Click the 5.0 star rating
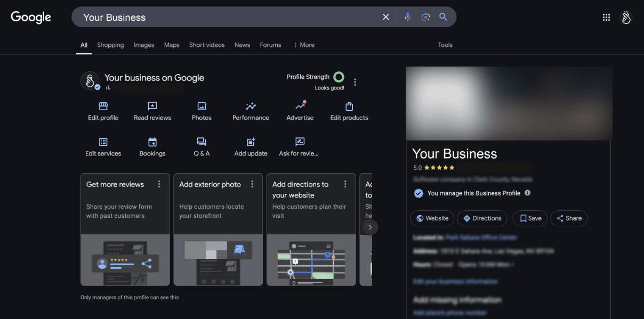This screenshot has height=319, width=644. (434, 167)
